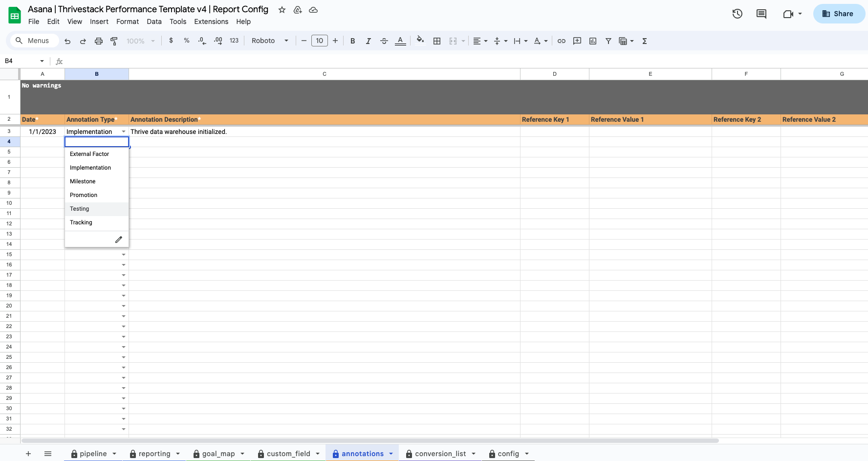Image resolution: width=868 pixels, height=461 pixels.
Task: Expand the Implementation dropdown in row 3
Action: pos(124,132)
